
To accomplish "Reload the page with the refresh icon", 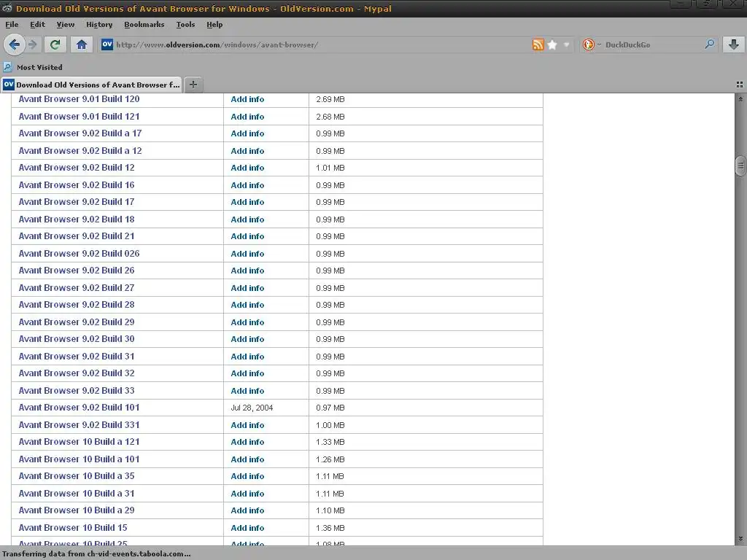I will [x=55, y=44].
